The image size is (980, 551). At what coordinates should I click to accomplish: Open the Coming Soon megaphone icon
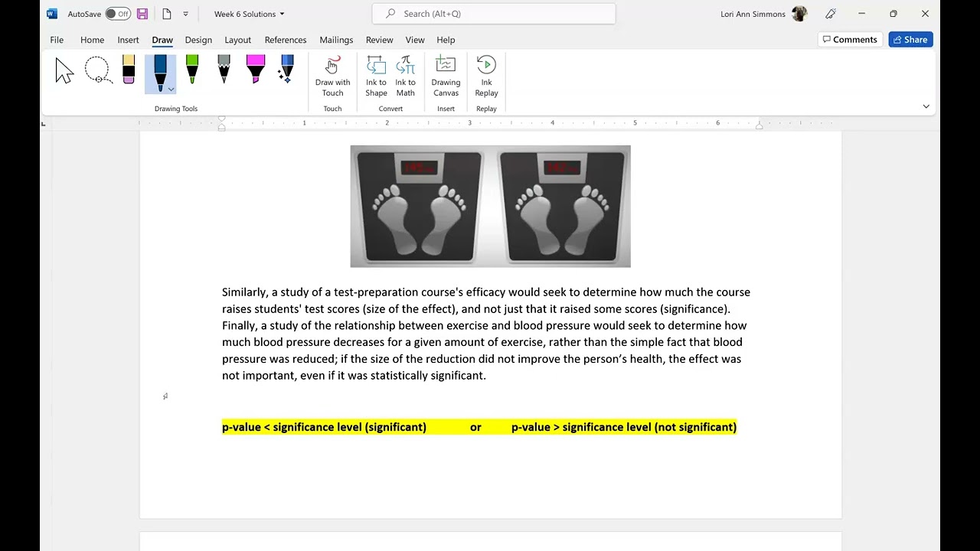pos(831,14)
